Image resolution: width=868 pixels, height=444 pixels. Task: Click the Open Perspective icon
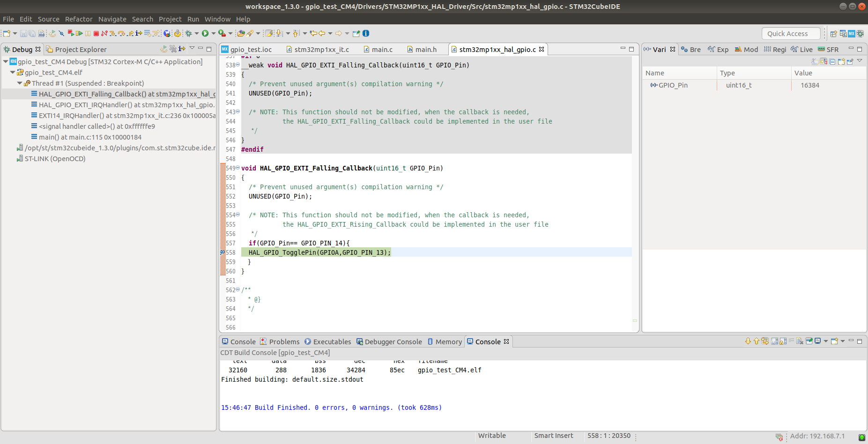pos(833,34)
